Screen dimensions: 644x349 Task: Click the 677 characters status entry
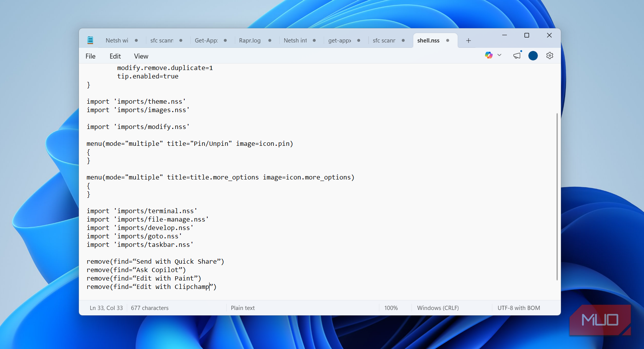[150, 308]
